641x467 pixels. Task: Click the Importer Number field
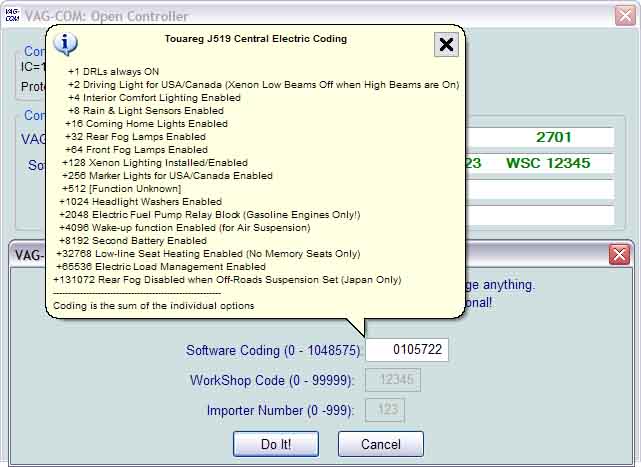385,409
